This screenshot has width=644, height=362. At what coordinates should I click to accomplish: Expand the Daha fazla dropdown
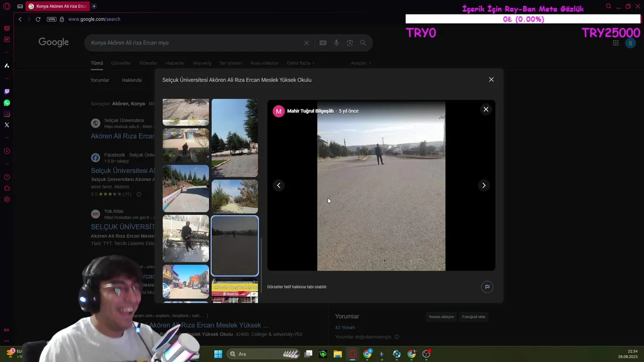pyautogui.click(x=300, y=63)
